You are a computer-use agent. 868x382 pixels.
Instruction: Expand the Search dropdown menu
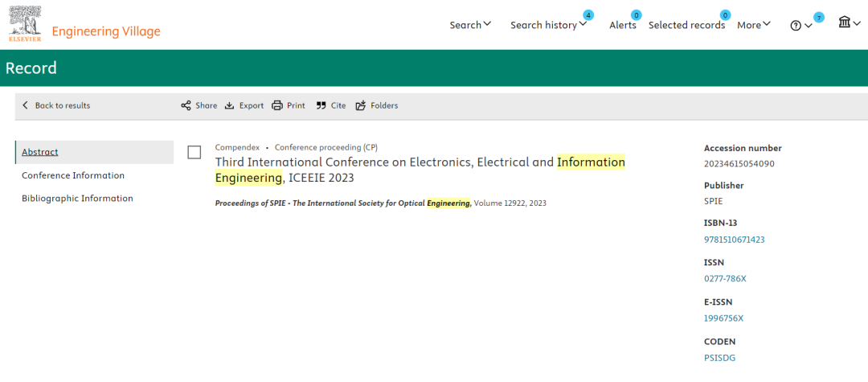(x=470, y=25)
